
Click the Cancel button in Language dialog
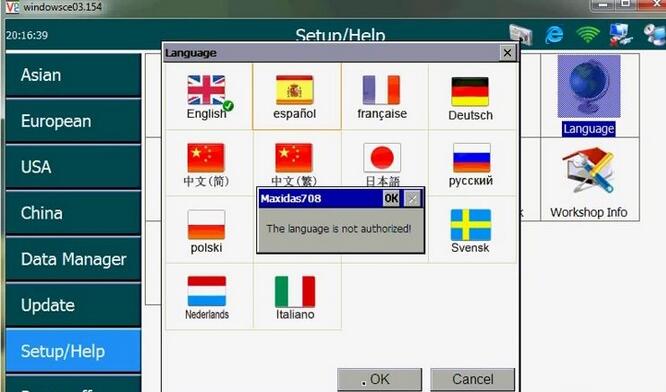(x=473, y=379)
